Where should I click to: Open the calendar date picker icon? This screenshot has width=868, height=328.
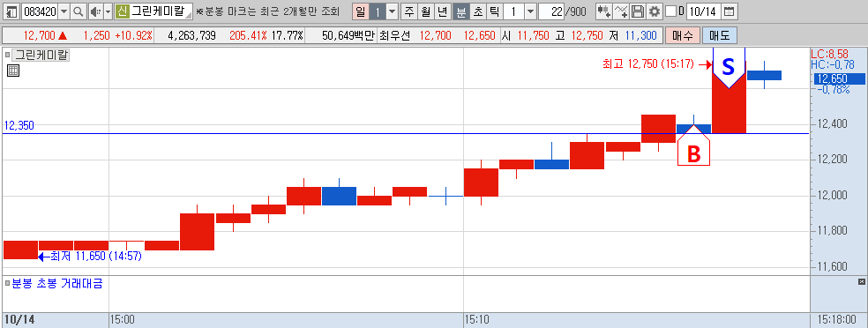(x=730, y=11)
